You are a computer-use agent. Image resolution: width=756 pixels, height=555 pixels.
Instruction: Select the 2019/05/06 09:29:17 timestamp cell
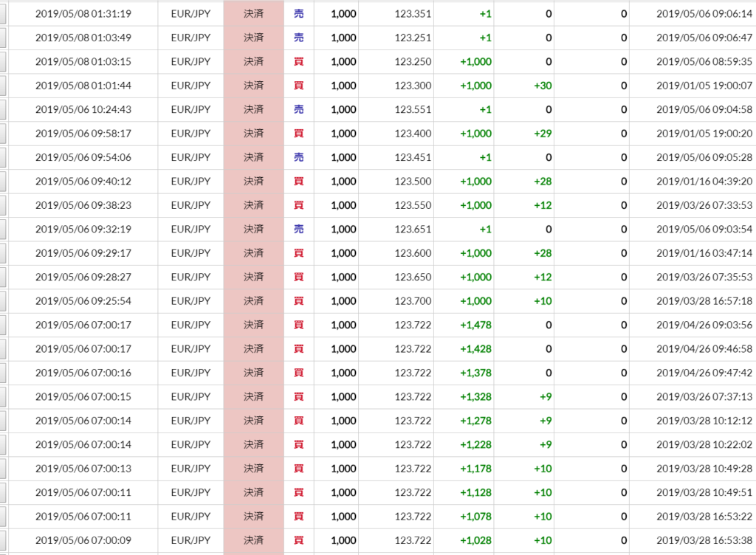(83, 253)
